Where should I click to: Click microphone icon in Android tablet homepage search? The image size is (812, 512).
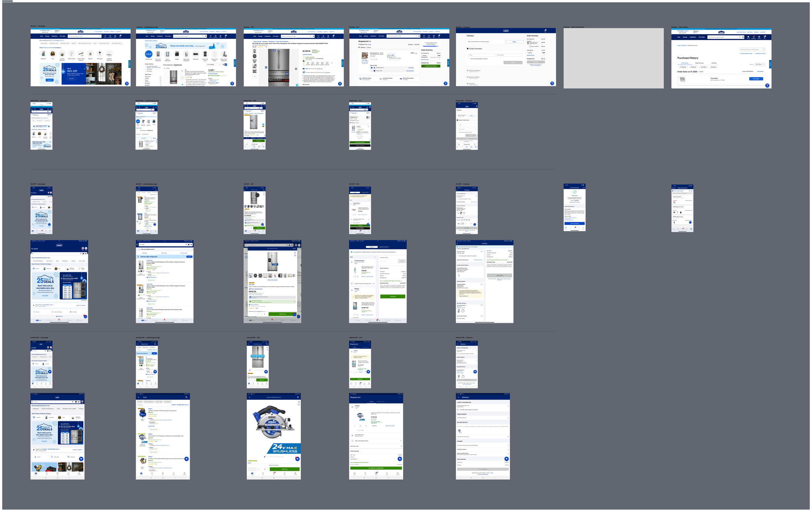tap(73, 402)
